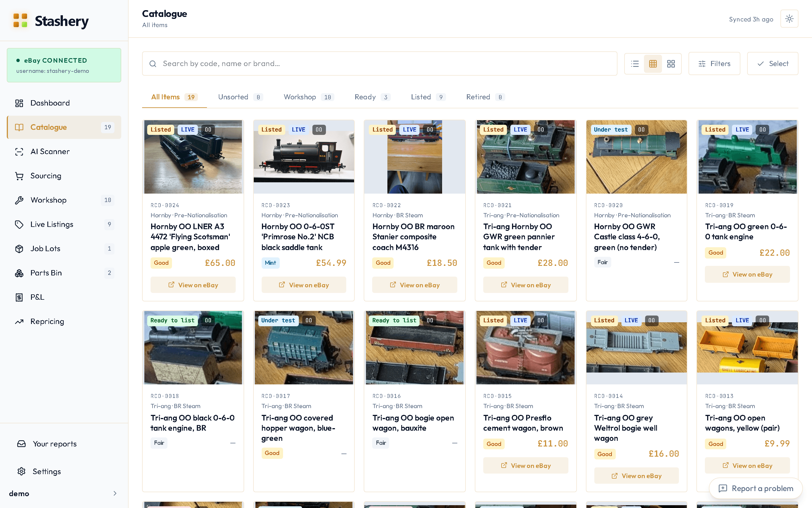Click the Stashery logo
The image size is (812, 508).
(50, 21)
